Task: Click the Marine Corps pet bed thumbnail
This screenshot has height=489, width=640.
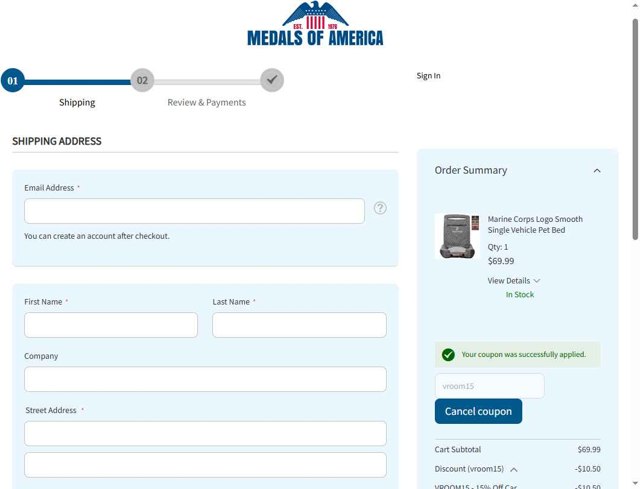Action: 458,236
